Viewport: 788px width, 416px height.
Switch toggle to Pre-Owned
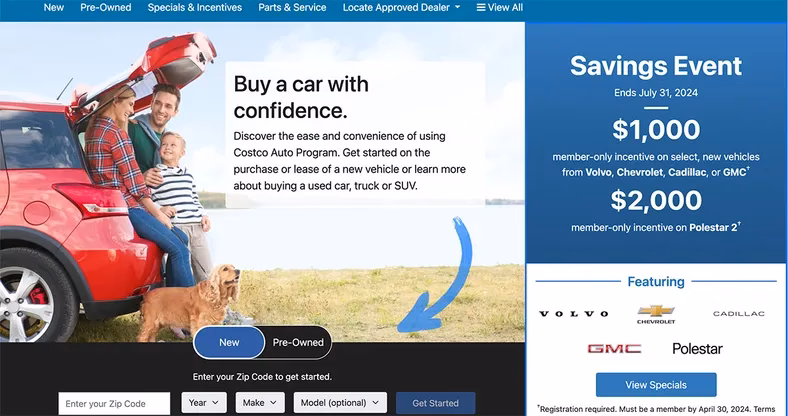[298, 343]
